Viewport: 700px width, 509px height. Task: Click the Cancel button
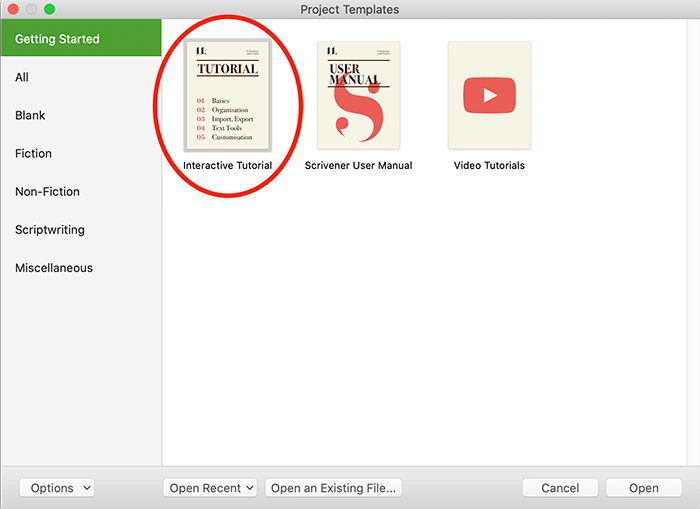[560, 488]
